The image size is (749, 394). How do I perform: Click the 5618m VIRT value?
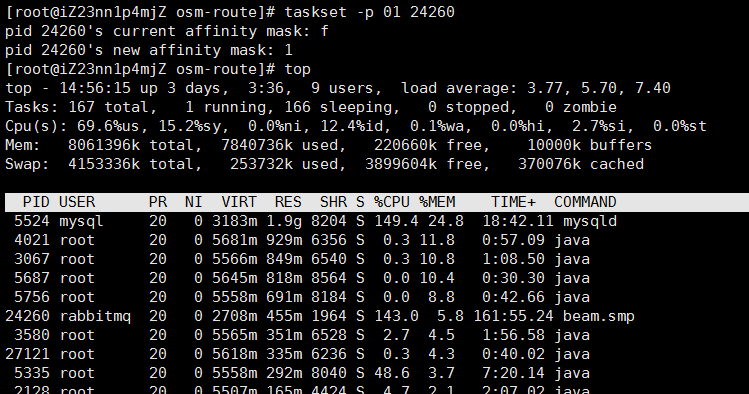click(x=235, y=354)
